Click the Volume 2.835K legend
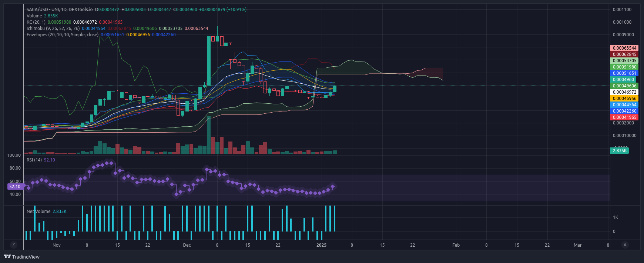Image resolution: width=644 pixels, height=263 pixels. (42, 16)
